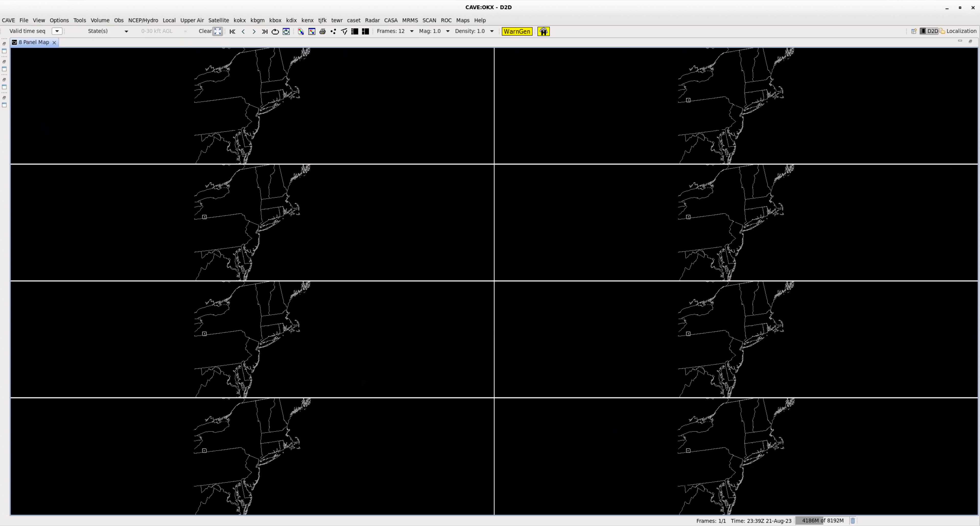980x526 pixels.
Task: Open the kokx radar menu
Action: pyautogui.click(x=240, y=20)
